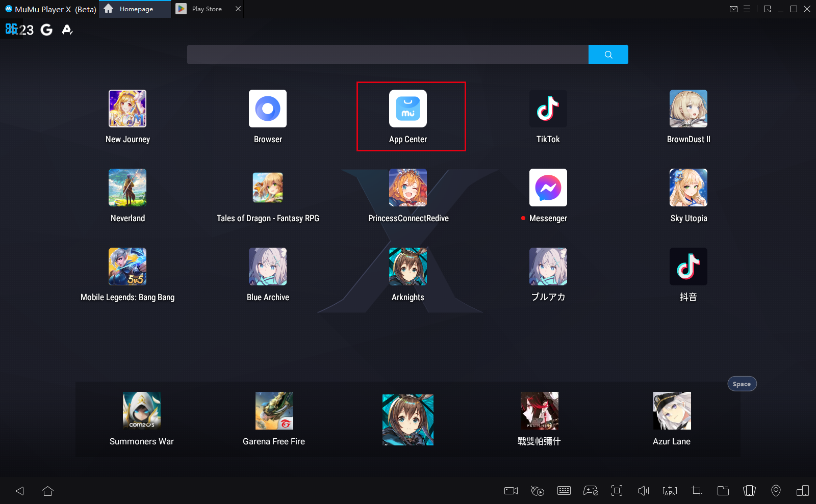
Task: Open the shared folder icon
Action: 723,491
